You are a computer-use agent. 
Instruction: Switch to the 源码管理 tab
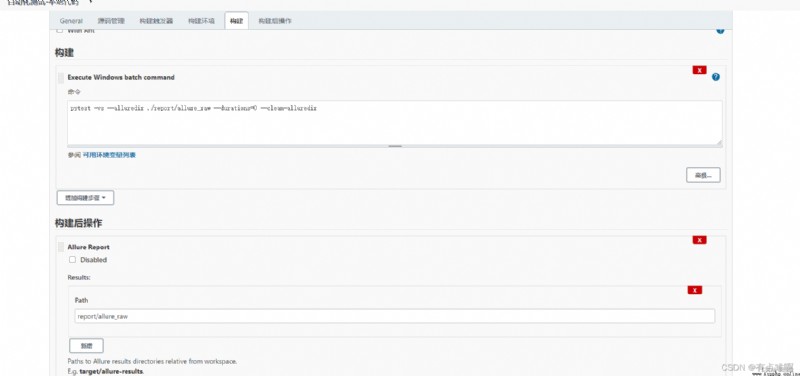[x=111, y=21]
